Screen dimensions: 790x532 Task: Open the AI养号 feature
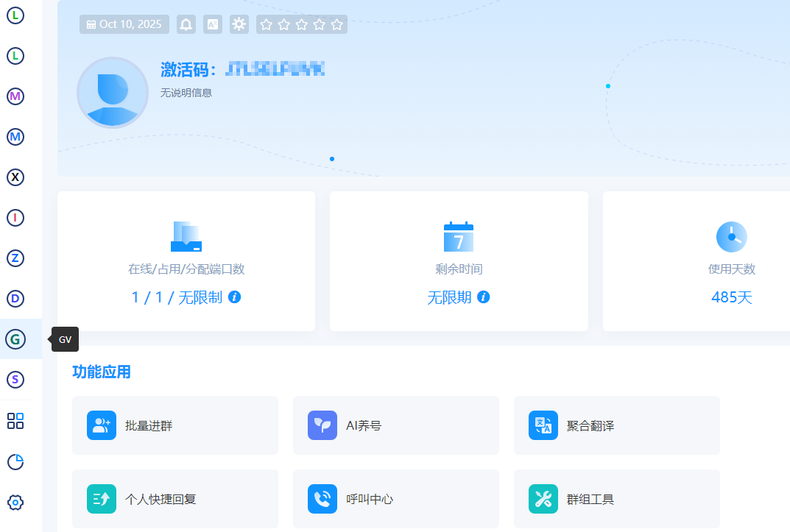pos(396,425)
